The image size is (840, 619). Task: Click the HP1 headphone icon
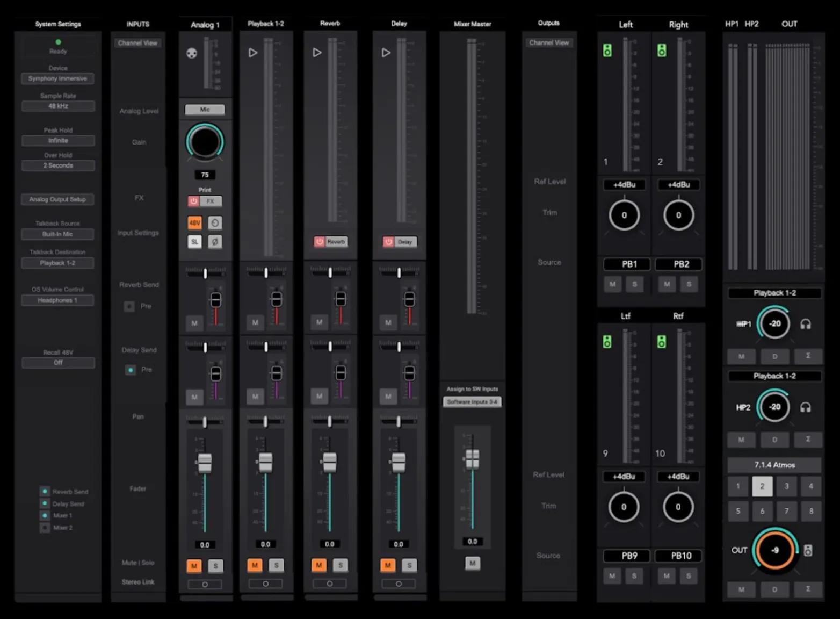[x=805, y=324]
